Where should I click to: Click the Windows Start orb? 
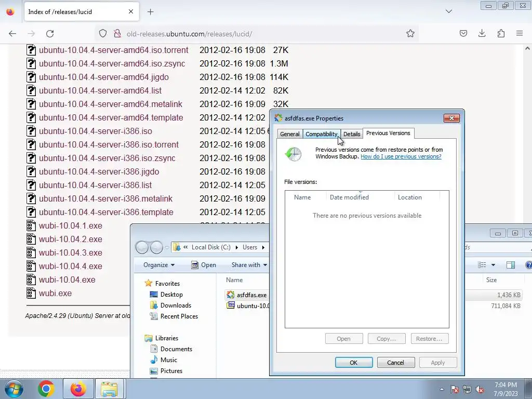(13, 389)
